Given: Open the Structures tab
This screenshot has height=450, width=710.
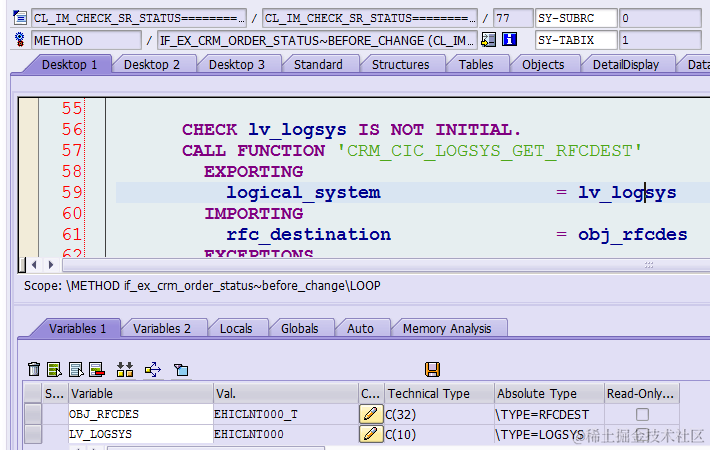Looking at the screenshot, I should (400, 64).
